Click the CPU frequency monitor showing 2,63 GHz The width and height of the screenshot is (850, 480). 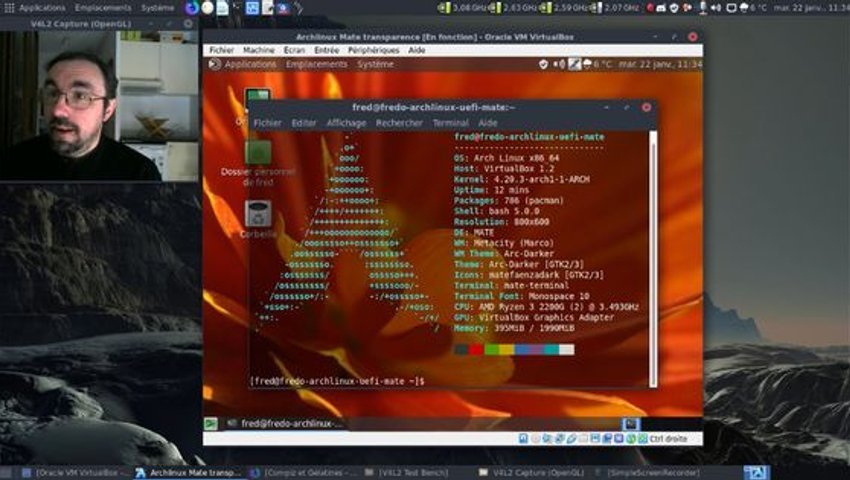click(x=514, y=8)
